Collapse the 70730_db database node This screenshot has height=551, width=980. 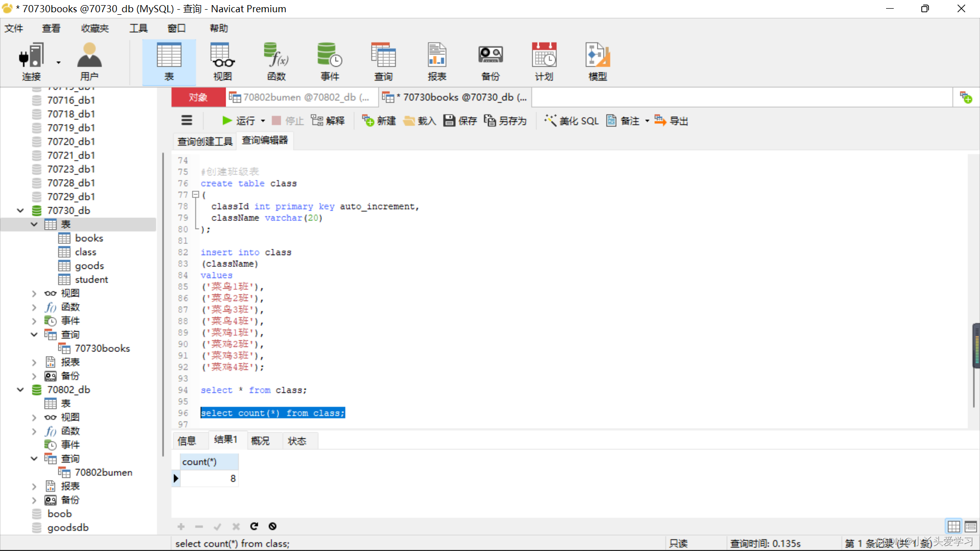coord(20,210)
